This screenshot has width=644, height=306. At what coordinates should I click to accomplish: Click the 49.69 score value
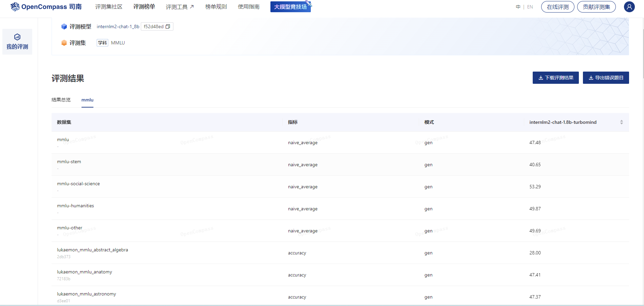point(535,231)
